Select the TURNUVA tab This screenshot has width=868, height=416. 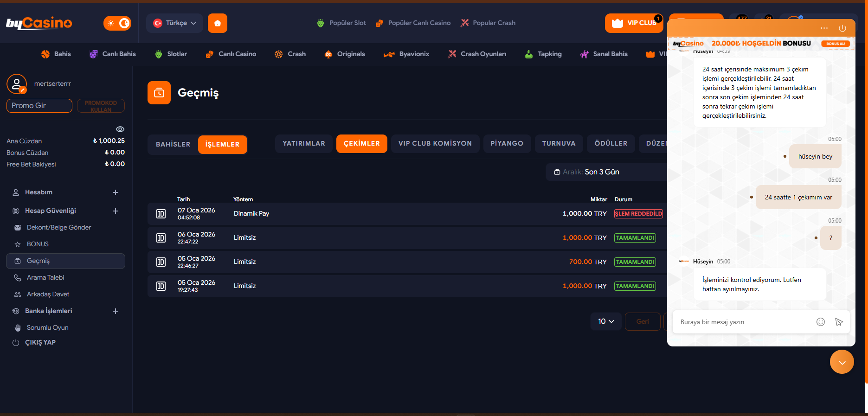(559, 143)
